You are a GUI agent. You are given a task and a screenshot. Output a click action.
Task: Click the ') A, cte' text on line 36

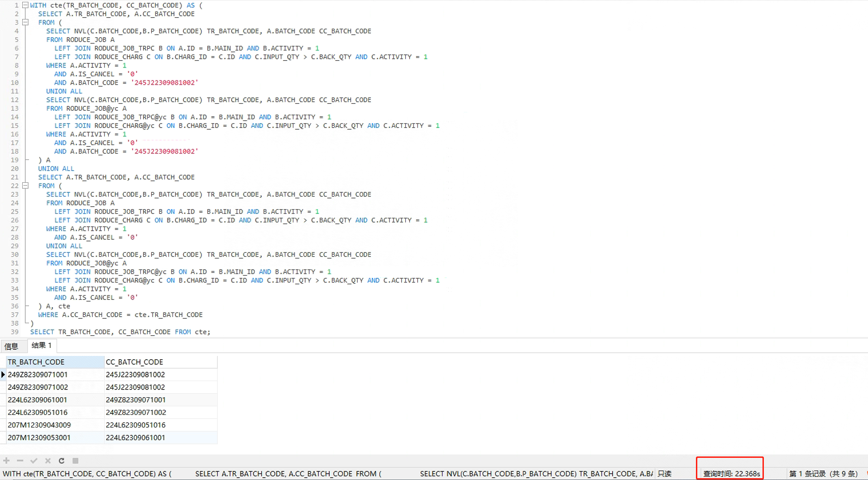[54, 306]
